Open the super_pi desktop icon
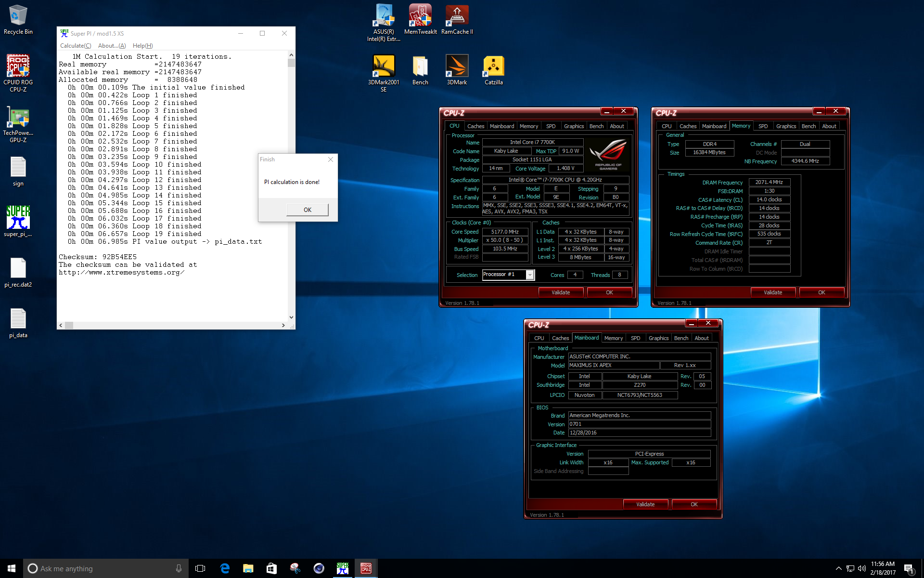The height and width of the screenshot is (578, 924). pos(18,222)
